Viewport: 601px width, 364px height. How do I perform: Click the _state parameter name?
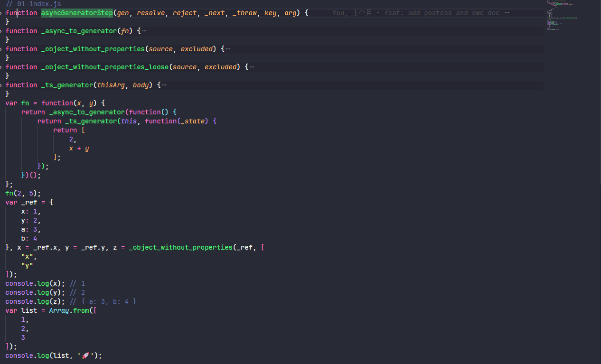coord(192,121)
